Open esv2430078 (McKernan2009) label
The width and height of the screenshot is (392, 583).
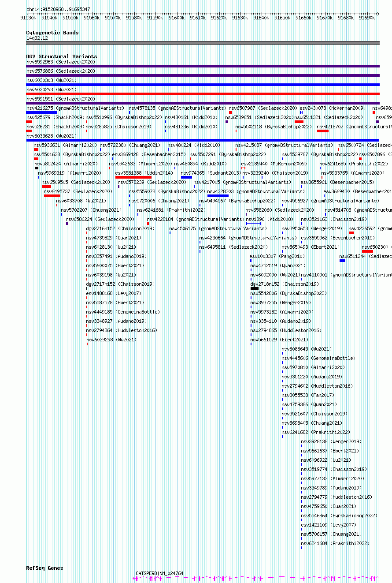333,108
